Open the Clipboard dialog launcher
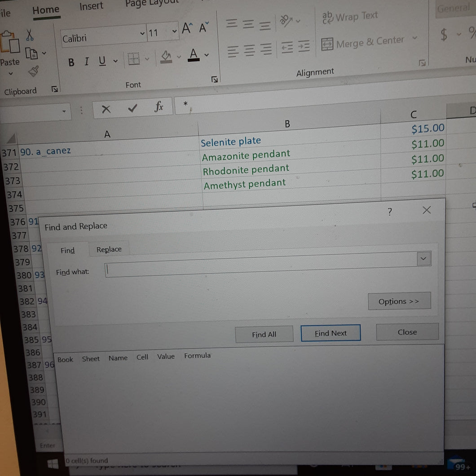Screen dimensions: 476x476 tap(55, 89)
